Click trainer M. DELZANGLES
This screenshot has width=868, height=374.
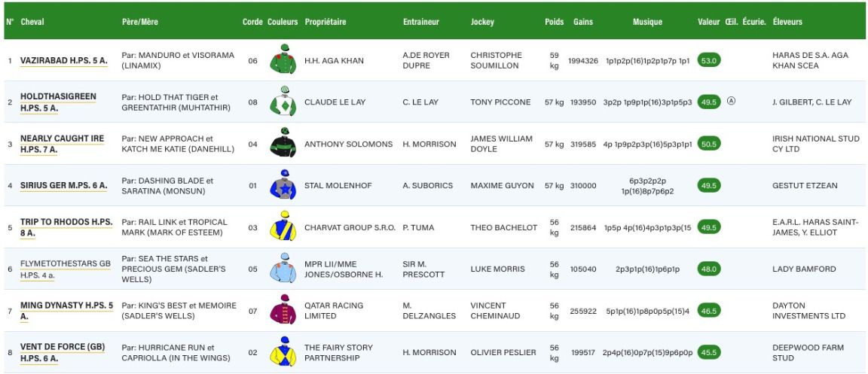click(x=429, y=311)
